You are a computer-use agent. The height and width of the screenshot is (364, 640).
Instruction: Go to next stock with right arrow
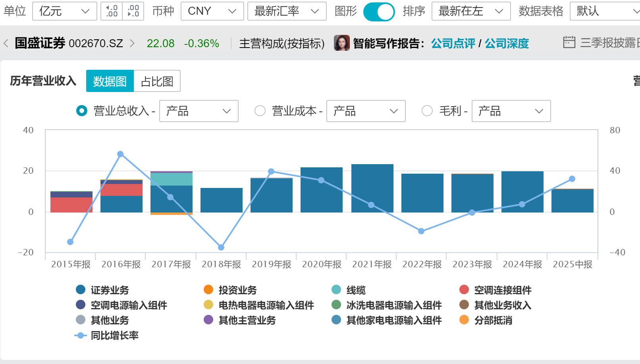point(132,43)
